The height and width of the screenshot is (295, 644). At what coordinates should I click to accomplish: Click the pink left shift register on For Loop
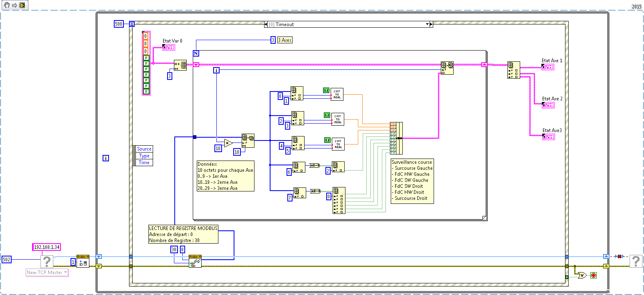tap(196, 65)
